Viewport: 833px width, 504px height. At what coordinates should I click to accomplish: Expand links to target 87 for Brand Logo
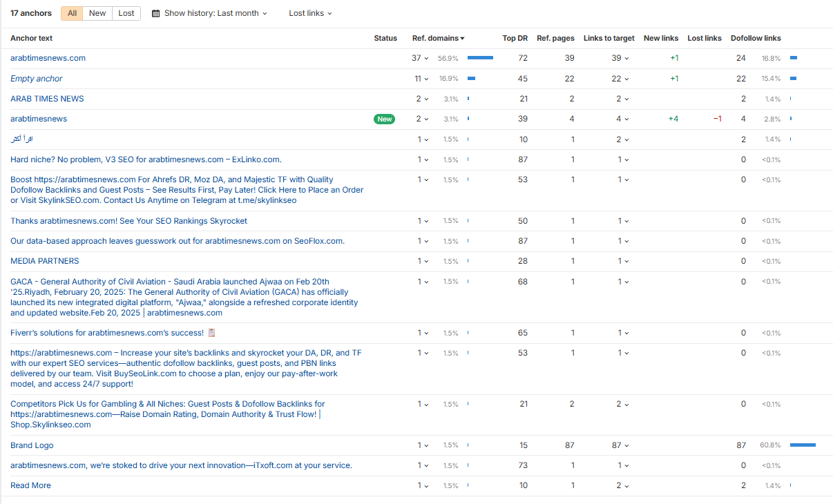click(x=620, y=446)
